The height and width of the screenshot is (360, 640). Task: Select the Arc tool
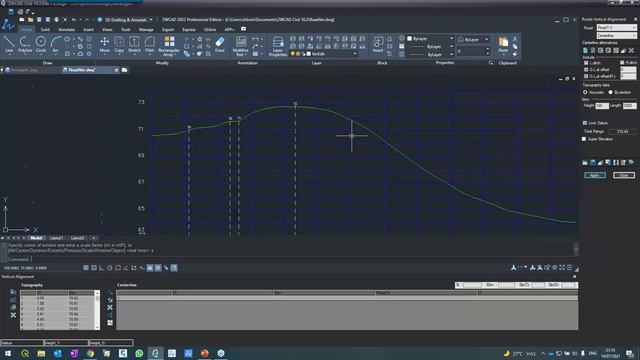[56, 44]
